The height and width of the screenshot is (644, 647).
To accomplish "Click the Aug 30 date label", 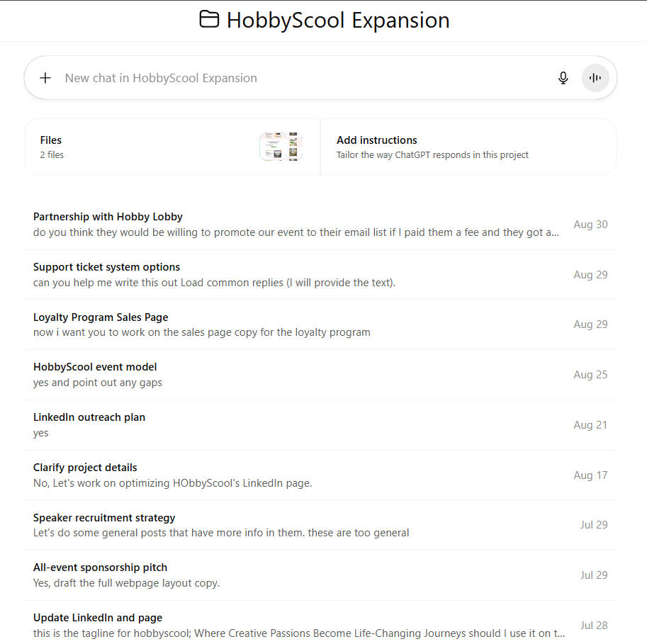I will pyautogui.click(x=590, y=225).
